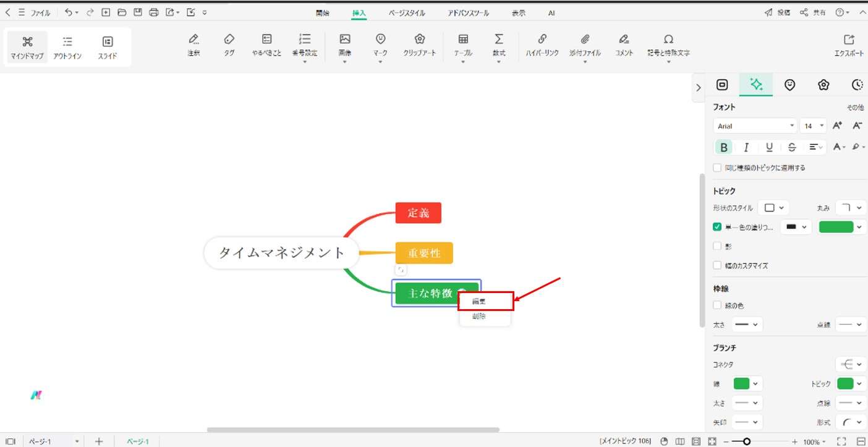This screenshot has height=447, width=868.
Task: Redo the last action
Action: click(90, 12)
